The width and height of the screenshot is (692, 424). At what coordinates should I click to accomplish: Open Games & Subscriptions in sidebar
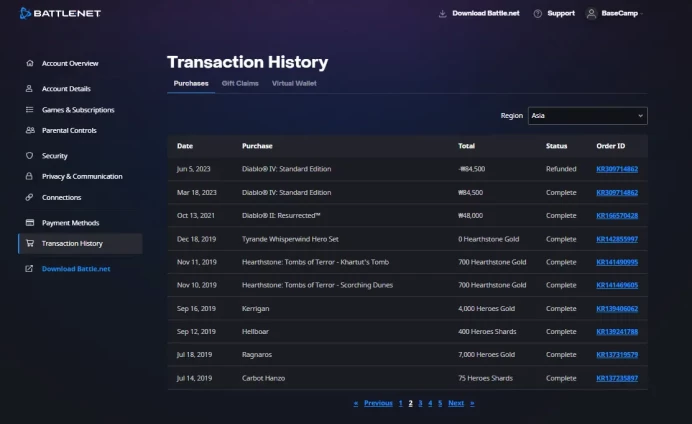[78, 110]
